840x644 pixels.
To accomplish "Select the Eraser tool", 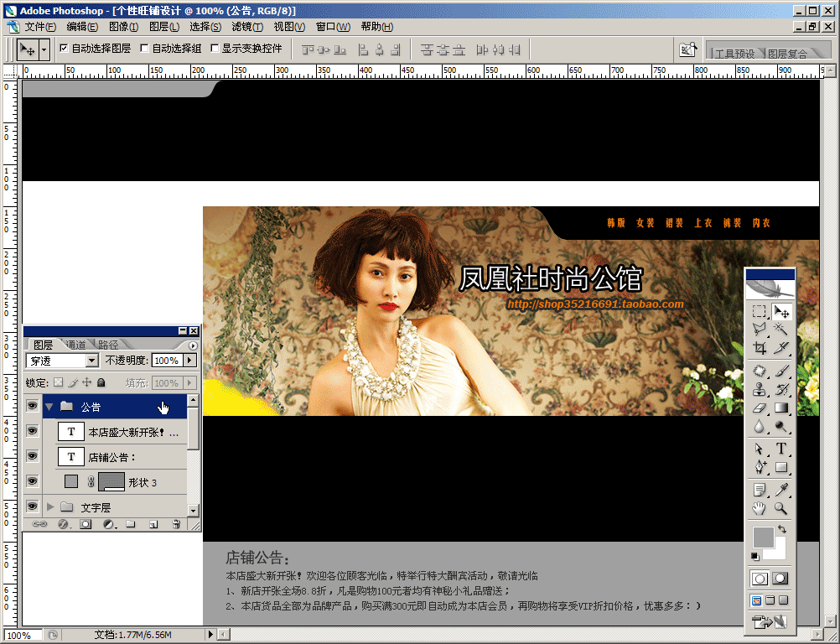I will click(760, 408).
